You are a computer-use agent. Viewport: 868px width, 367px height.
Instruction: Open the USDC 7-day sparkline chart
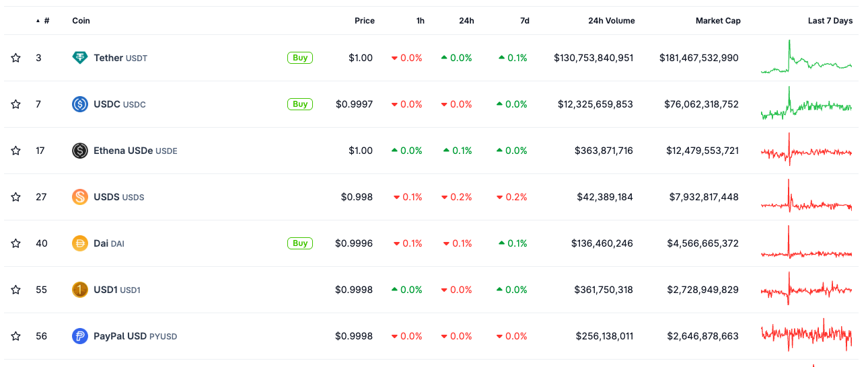pyautogui.click(x=806, y=104)
